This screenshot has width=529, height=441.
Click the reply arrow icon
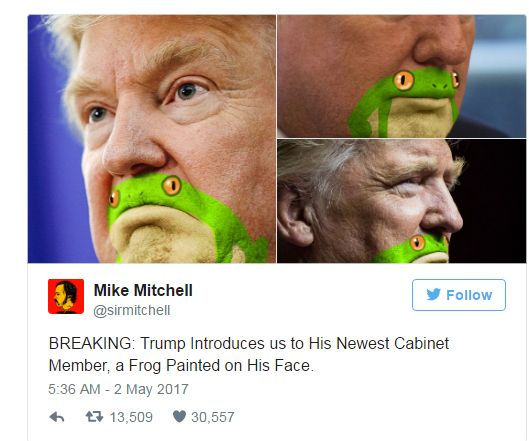57,417
